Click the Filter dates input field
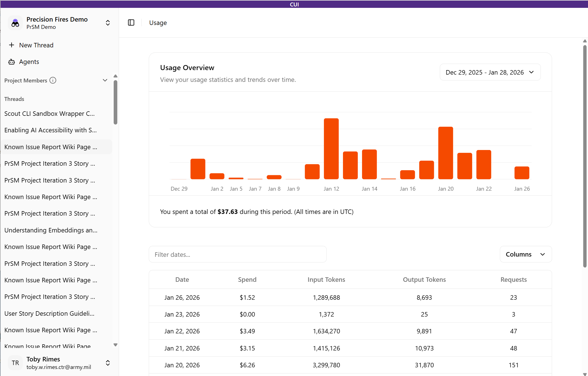Viewport: 588px width, 376px height. [237, 255]
